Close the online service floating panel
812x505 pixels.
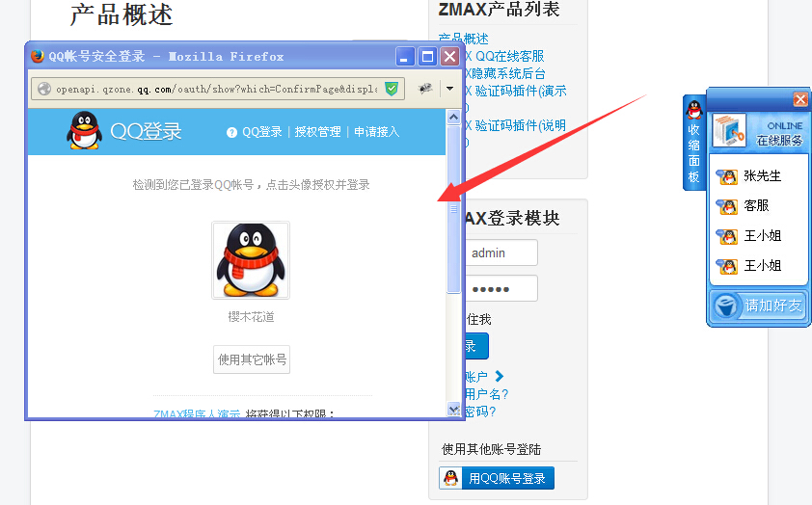click(800, 99)
